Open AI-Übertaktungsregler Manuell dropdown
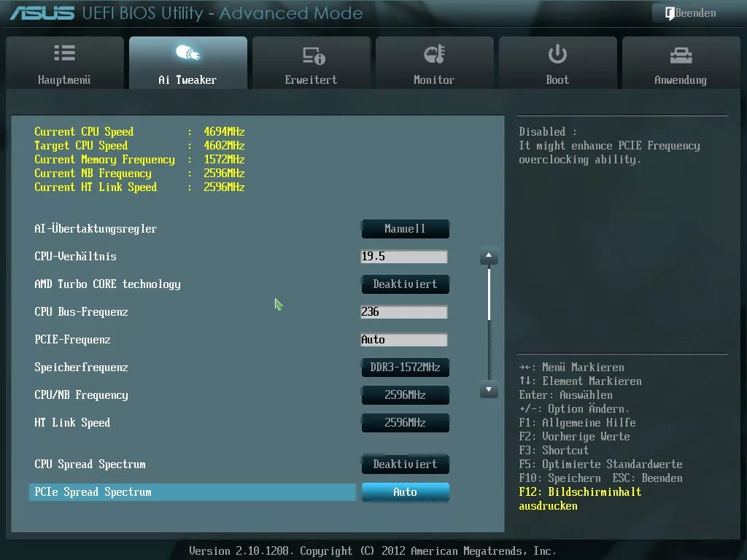This screenshot has height=560, width=747. pyautogui.click(x=405, y=228)
